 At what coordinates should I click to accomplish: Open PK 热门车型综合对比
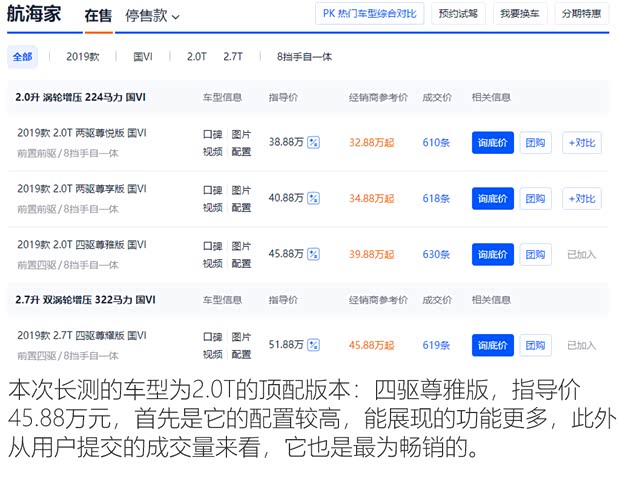pyautogui.click(x=370, y=13)
